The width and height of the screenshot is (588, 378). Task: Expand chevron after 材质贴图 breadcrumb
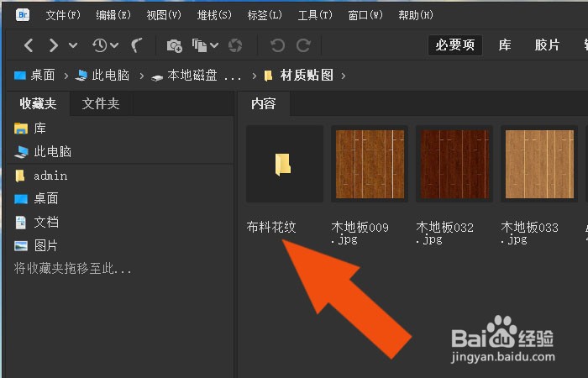point(344,76)
